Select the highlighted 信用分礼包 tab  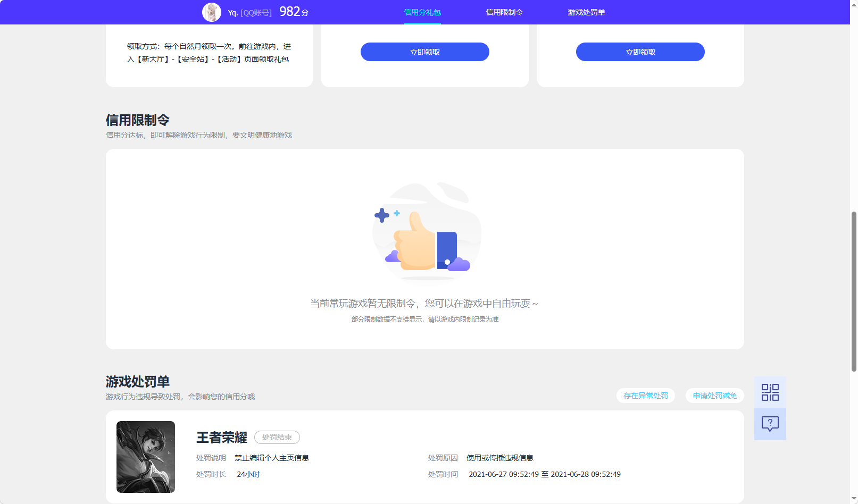click(x=422, y=11)
